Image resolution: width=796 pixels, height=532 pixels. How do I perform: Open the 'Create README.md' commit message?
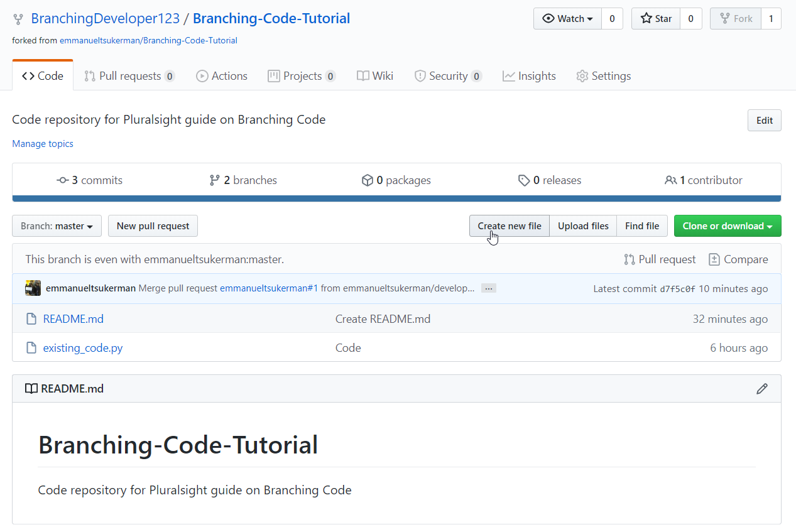coord(383,319)
